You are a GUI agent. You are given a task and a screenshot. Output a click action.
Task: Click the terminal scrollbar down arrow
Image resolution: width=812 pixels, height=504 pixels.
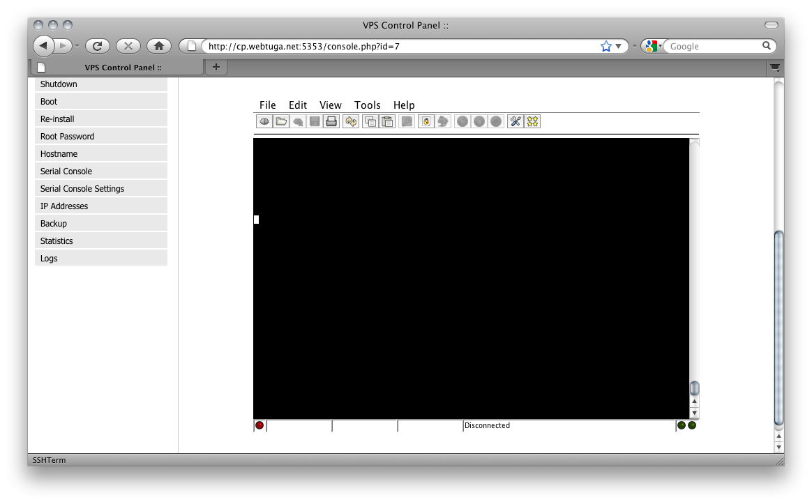coord(694,413)
